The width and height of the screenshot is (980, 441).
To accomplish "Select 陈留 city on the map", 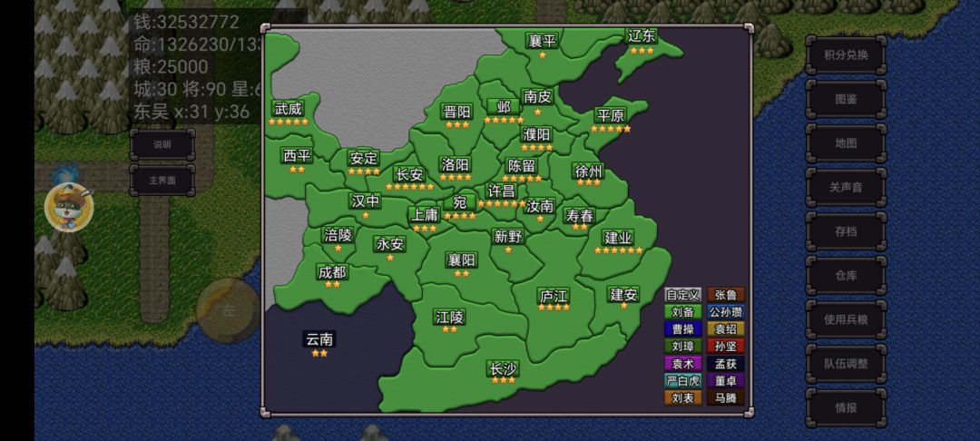I will (522, 165).
